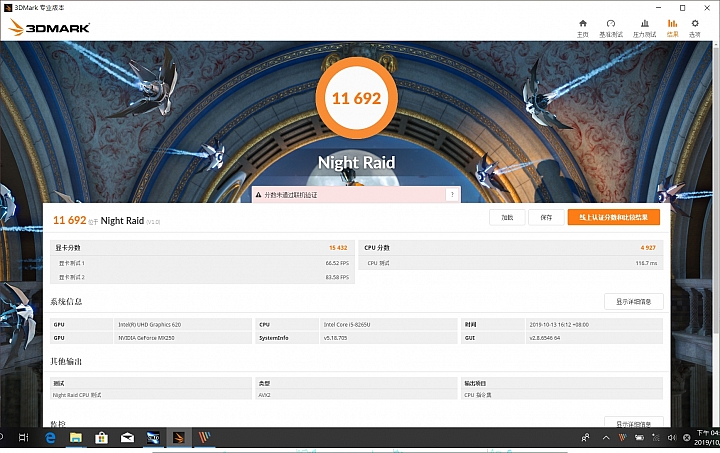Click the Night Raid title on banner
This screenshot has height=453, width=720.
pos(357,162)
